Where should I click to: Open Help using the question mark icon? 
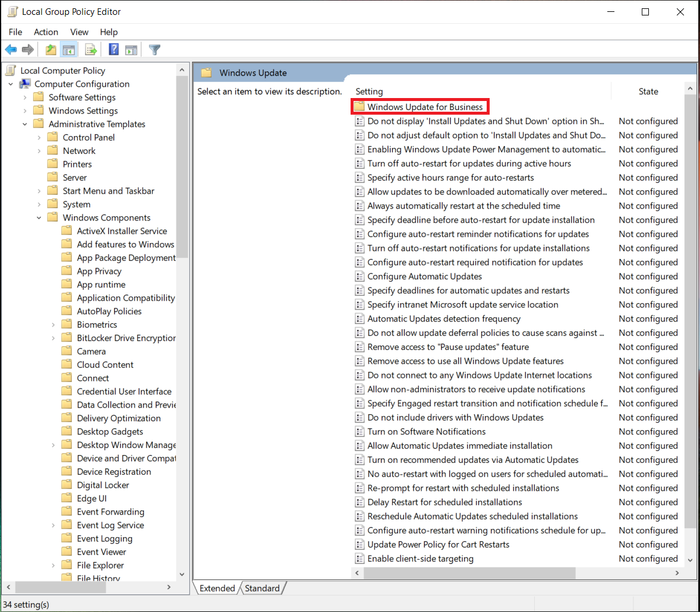(113, 49)
